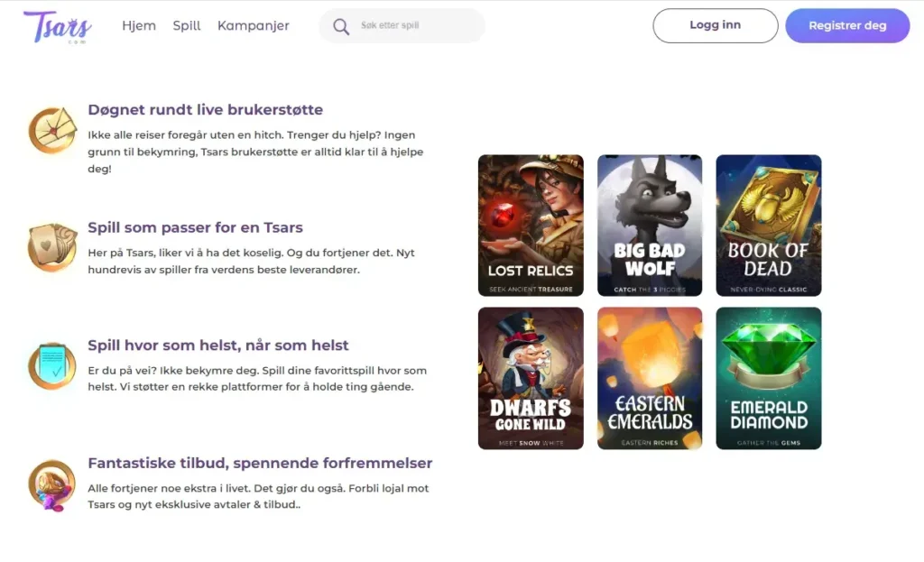Open the Hjem menu item

(x=139, y=25)
